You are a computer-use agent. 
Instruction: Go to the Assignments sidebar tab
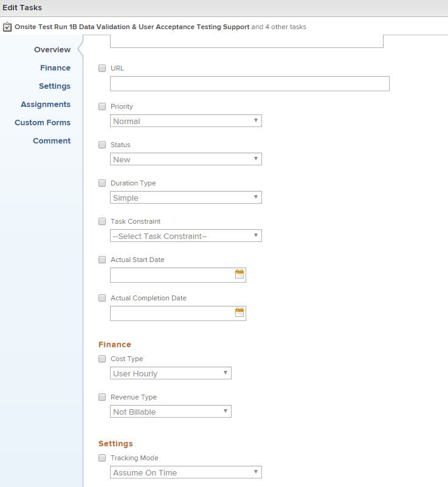point(46,105)
